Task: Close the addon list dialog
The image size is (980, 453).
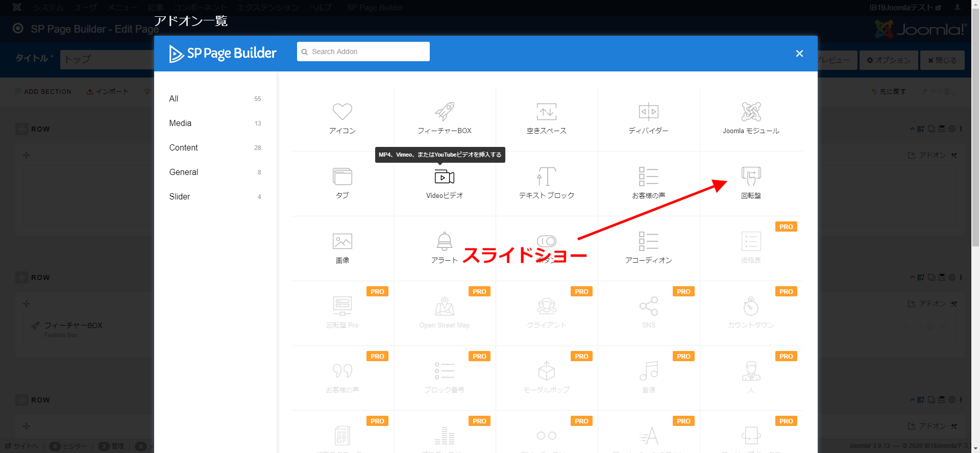Action: coord(799,54)
